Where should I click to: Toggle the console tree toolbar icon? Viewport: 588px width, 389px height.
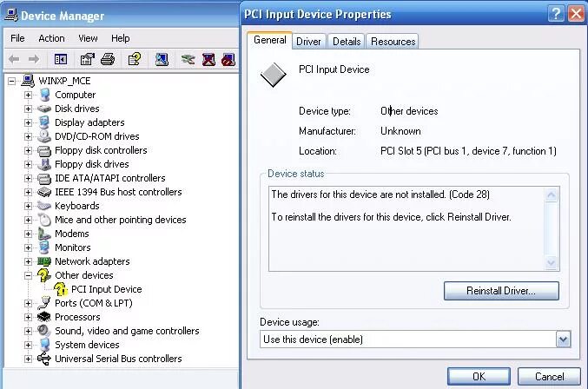point(61,59)
